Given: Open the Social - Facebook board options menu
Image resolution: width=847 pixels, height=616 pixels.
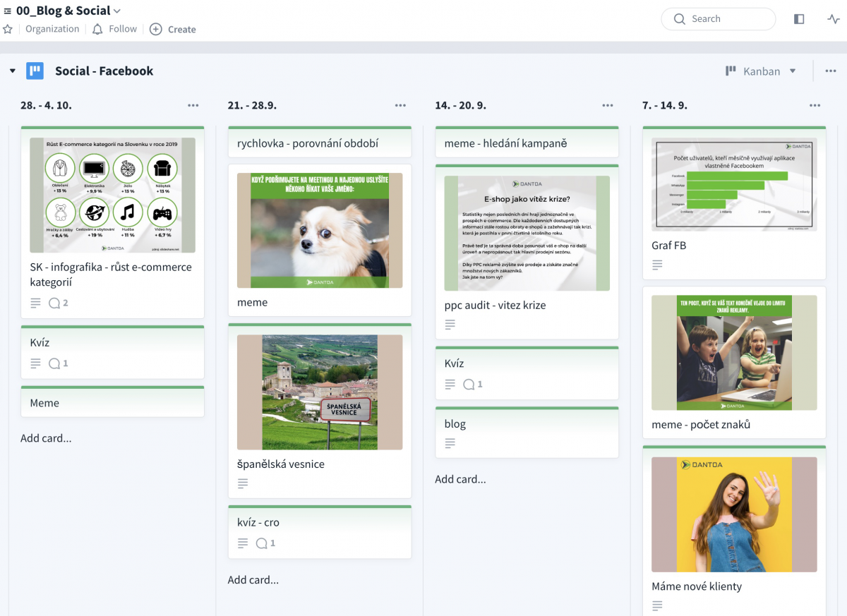Looking at the screenshot, I should [x=830, y=71].
